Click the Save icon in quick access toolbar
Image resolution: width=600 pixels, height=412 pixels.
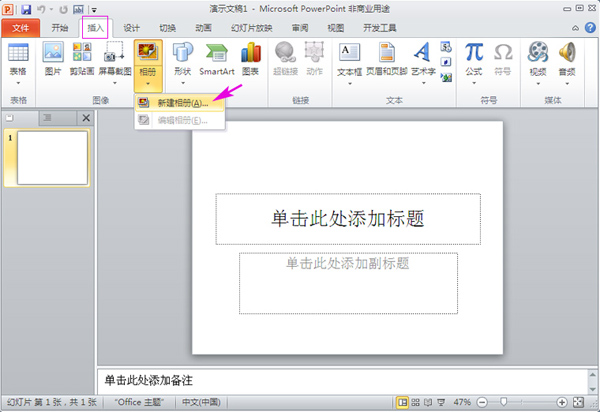pyautogui.click(x=26, y=9)
